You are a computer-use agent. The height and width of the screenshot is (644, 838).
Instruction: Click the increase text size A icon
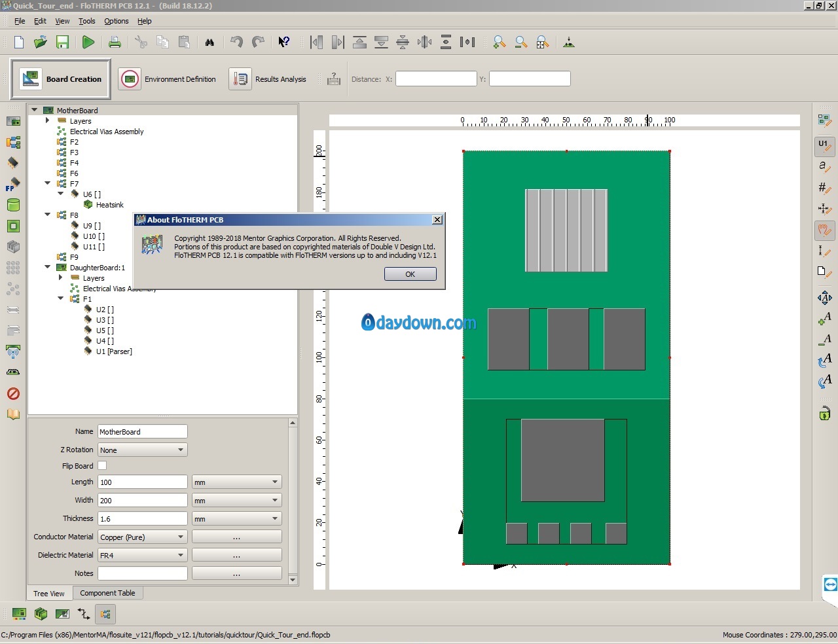[824, 318]
